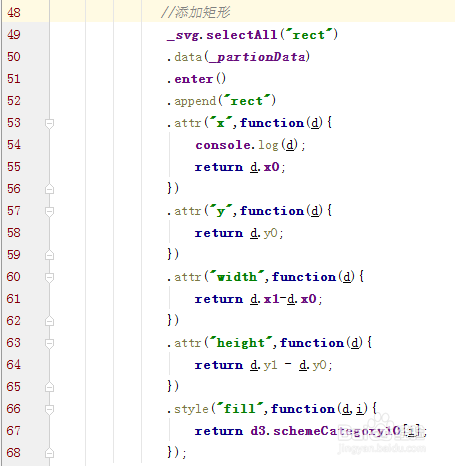
Task: Click console keyword on line 54
Action: tap(223, 145)
